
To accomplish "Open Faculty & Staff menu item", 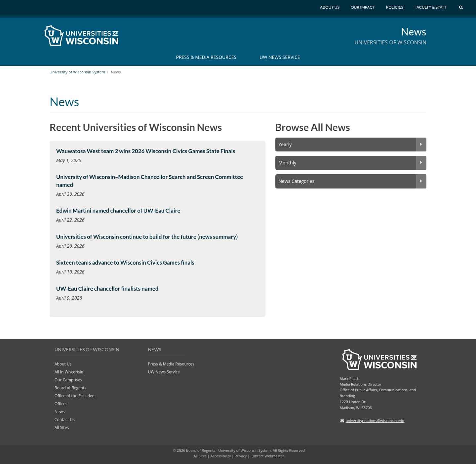I will pyautogui.click(x=430, y=7).
